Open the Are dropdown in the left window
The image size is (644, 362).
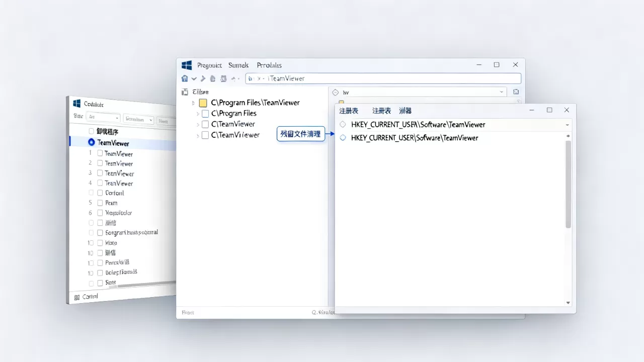(103, 118)
